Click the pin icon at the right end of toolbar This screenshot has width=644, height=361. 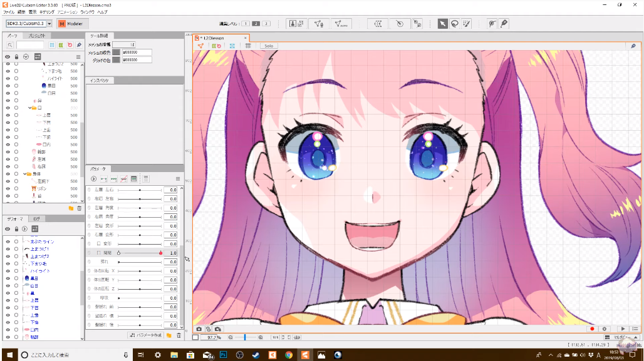(x=504, y=24)
